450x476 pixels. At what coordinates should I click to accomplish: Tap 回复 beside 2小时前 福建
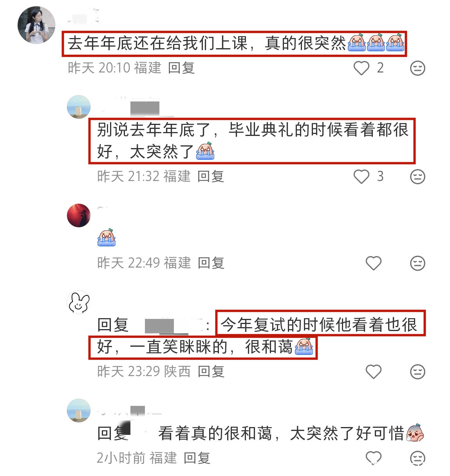pos(197,458)
